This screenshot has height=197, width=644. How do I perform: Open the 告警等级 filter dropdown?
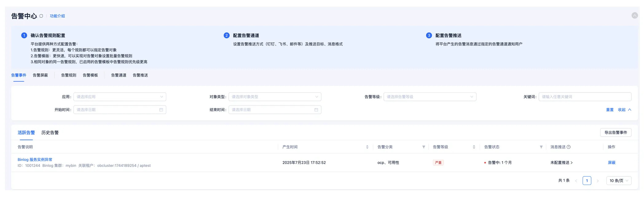[x=430, y=97]
